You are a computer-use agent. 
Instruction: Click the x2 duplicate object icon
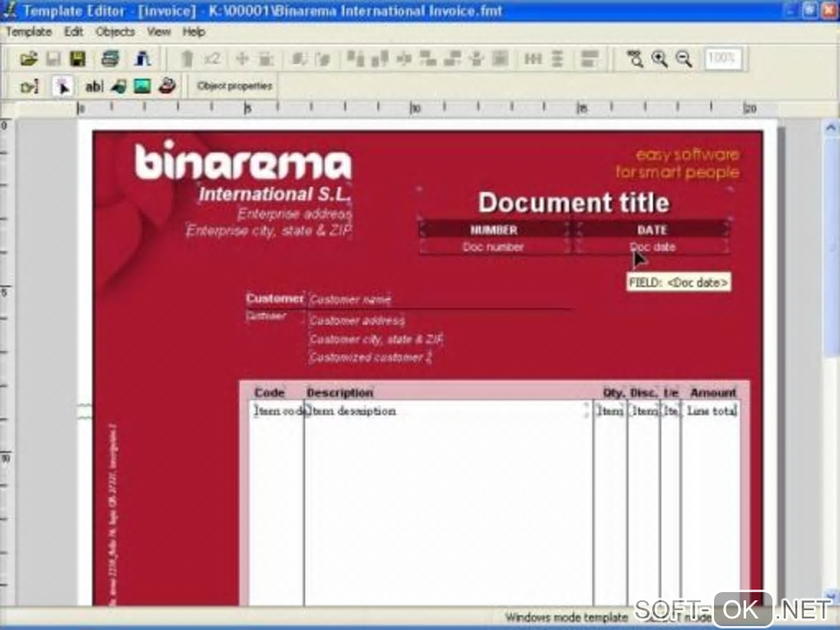(212, 58)
